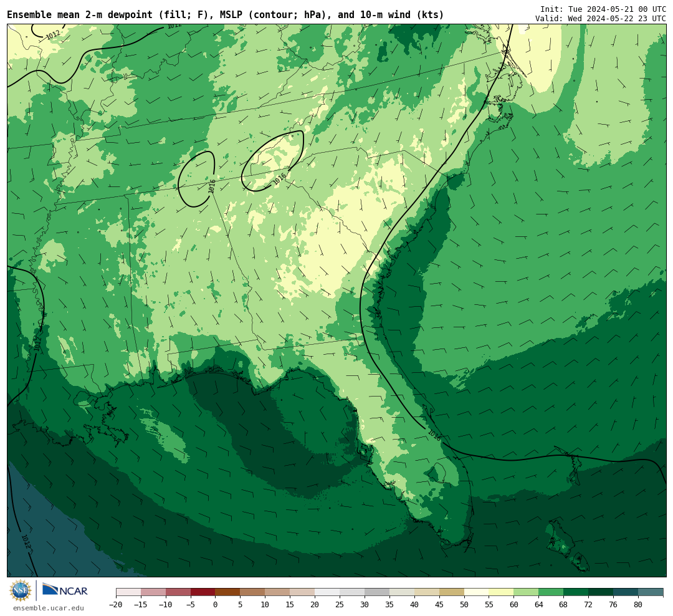The height and width of the screenshot is (616, 673).
Task: Click the 40 tick label on colorbar
Action: coord(414,605)
